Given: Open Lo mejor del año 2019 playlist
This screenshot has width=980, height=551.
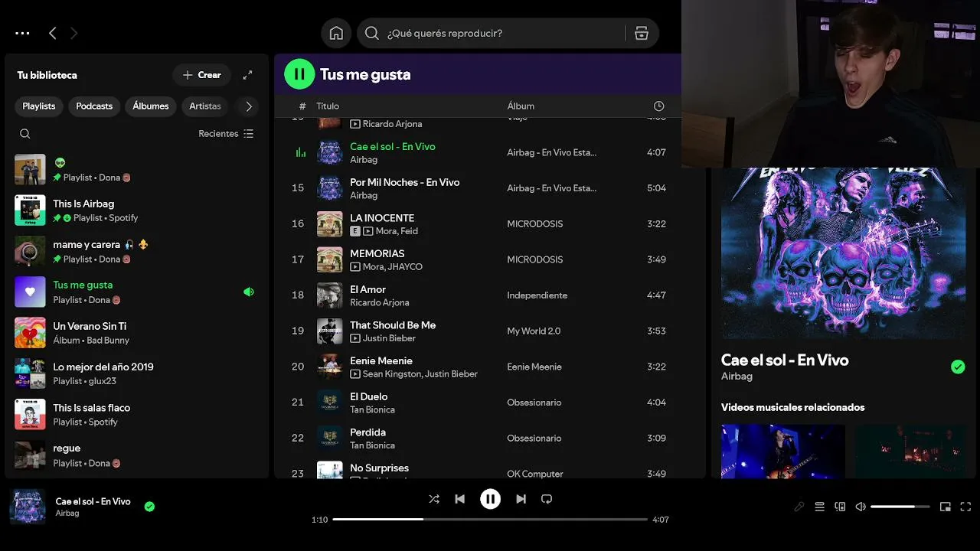Looking at the screenshot, I should [138, 373].
